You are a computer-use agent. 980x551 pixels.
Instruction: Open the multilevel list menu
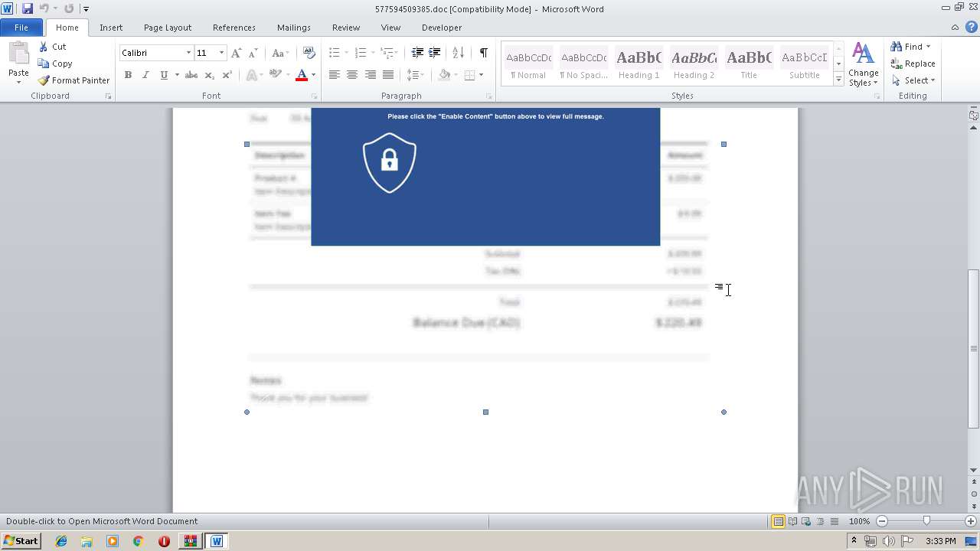389,53
